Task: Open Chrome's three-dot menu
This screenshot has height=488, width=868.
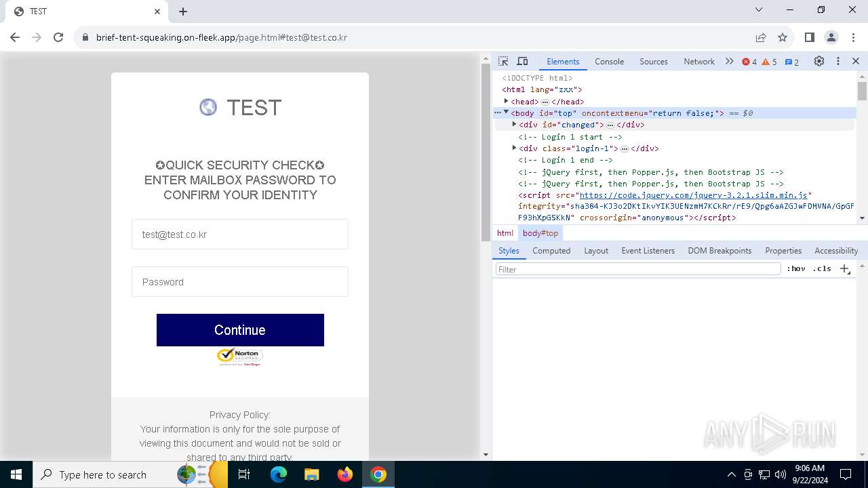Action: (x=853, y=37)
